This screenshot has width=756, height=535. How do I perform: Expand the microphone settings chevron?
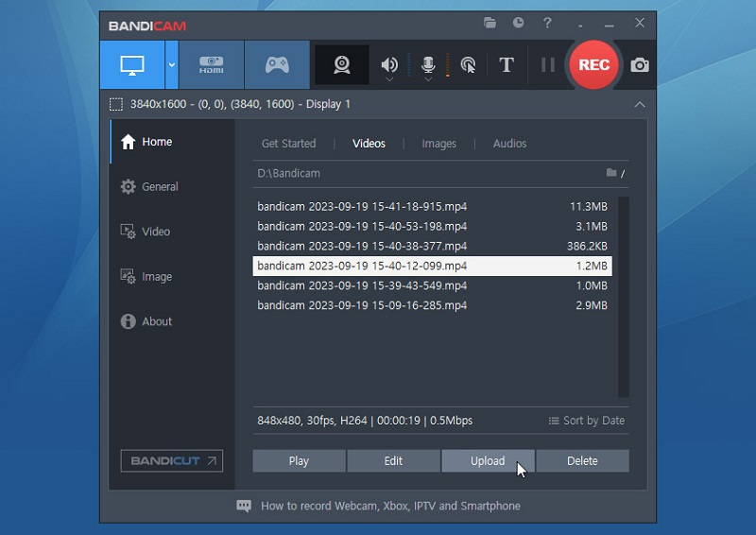tap(428, 79)
